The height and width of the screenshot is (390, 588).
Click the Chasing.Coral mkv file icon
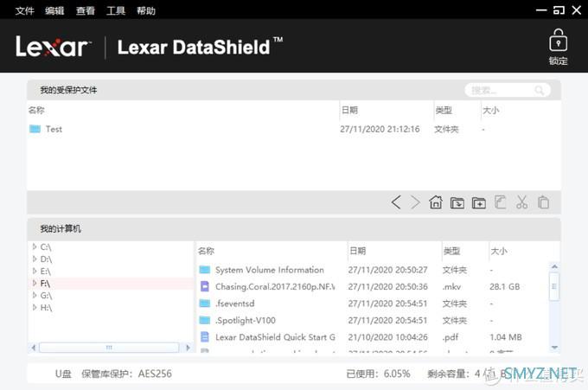[x=205, y=286]
